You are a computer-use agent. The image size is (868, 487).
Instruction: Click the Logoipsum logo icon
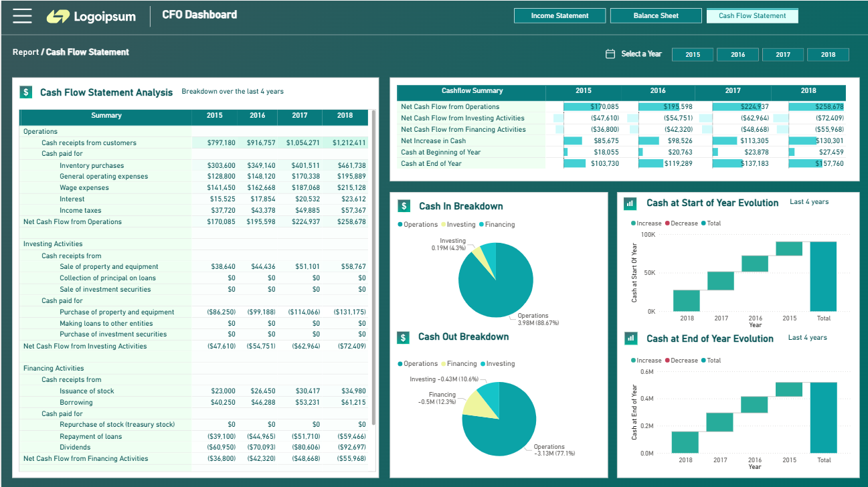point(58,17)
